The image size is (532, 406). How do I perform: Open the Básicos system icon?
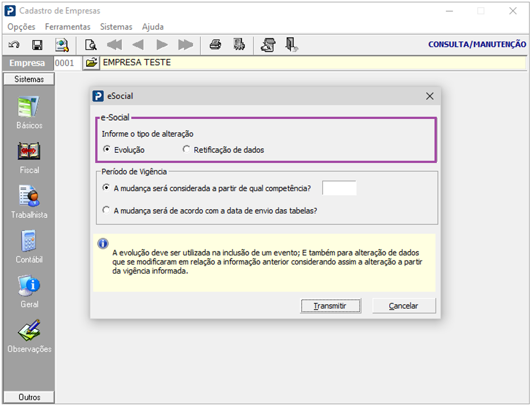[x=29, y=107]
